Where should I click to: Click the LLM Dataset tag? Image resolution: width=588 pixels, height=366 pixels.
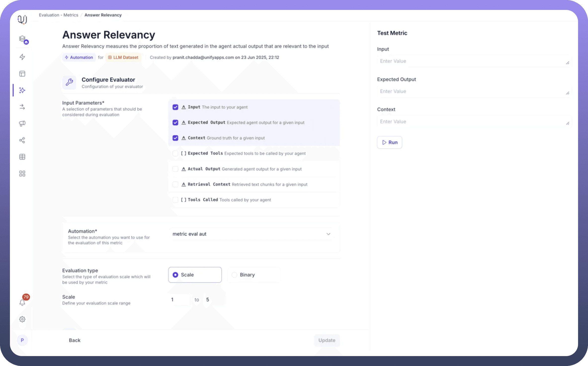(123, 57)
